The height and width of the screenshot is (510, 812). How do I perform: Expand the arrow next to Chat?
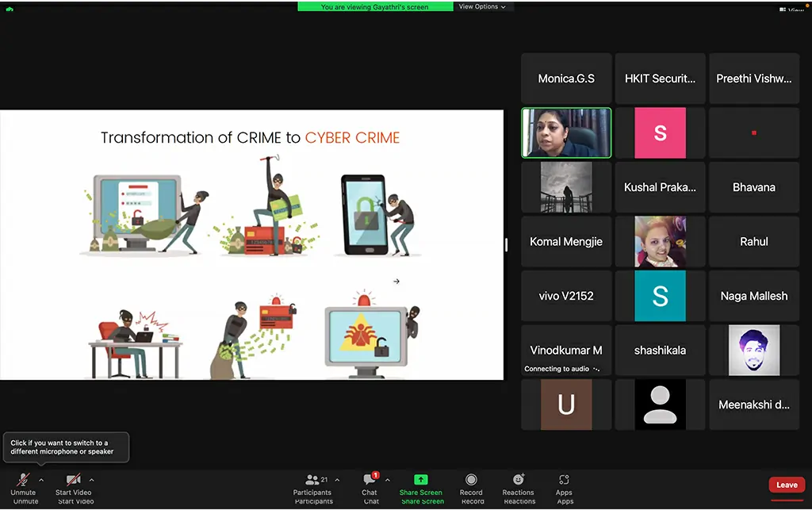click(x=387, y=480)
